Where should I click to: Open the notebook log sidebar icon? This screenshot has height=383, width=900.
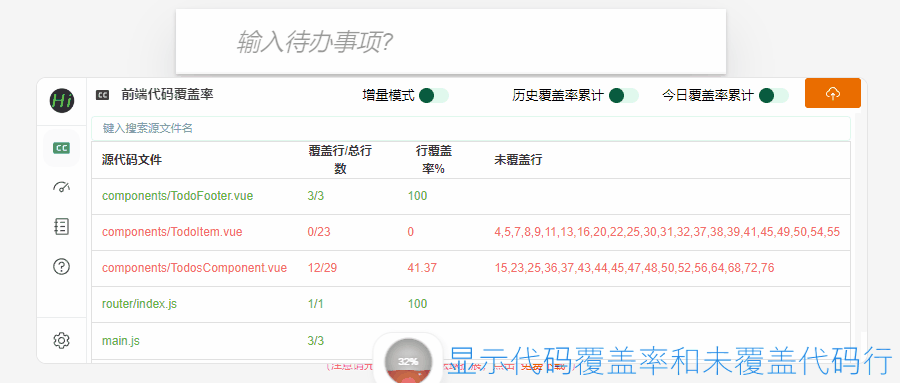(61, 226)
